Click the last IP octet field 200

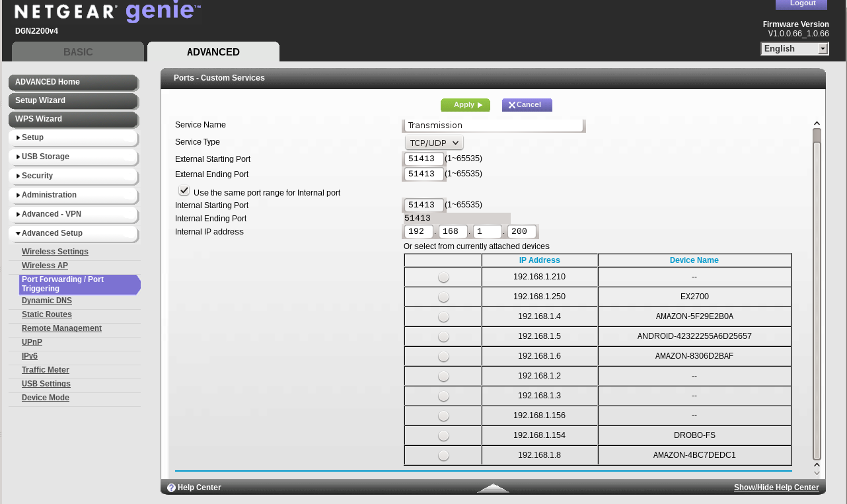[522, 232]
